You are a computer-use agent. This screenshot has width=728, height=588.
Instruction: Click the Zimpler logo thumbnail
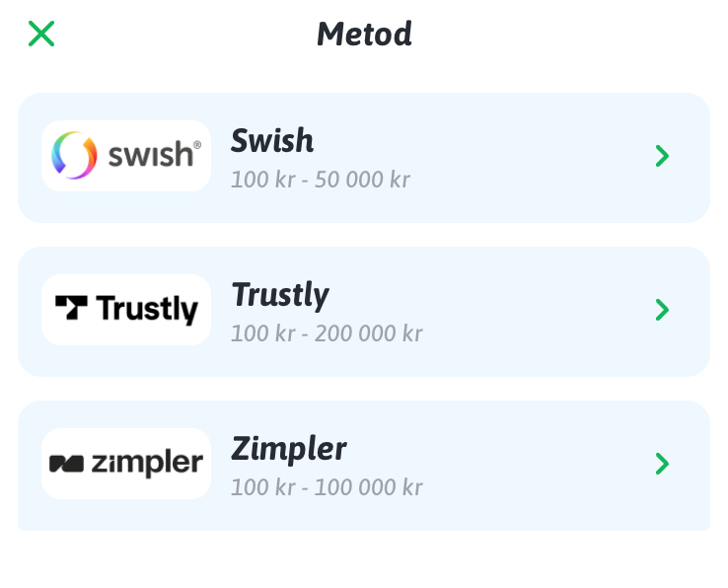click(126, 464)
